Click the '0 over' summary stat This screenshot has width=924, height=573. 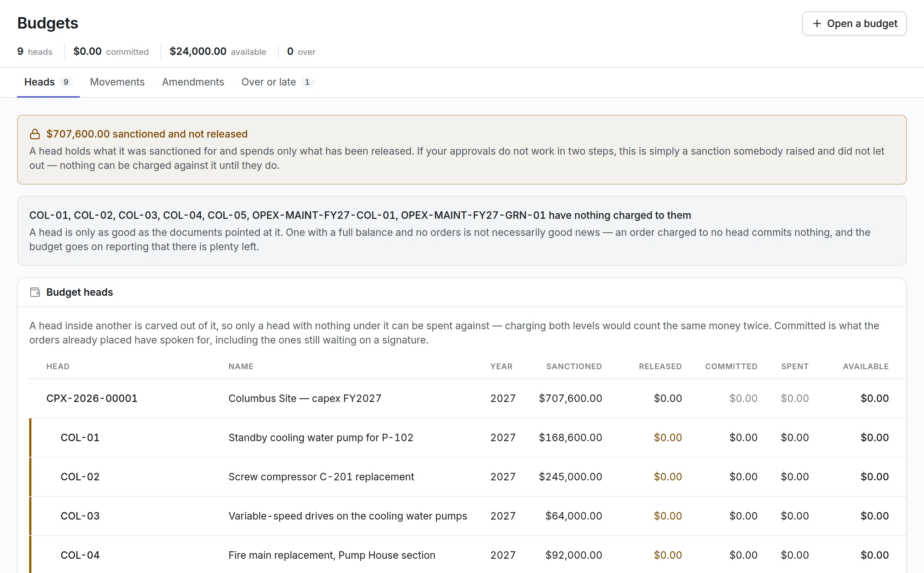pos(301,51)
